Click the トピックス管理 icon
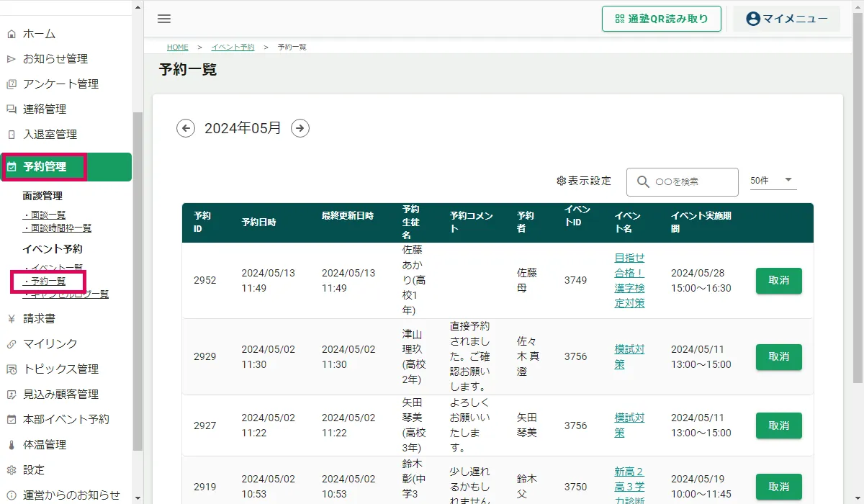 pos(11,369)
